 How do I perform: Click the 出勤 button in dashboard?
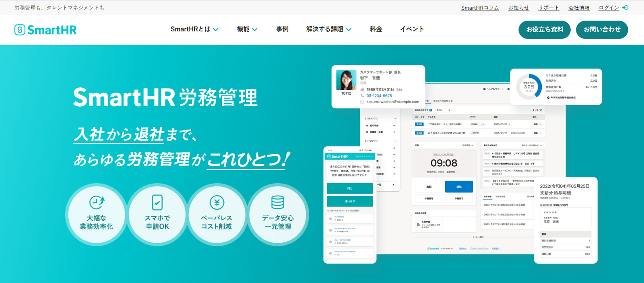click(x=429, y=187)
